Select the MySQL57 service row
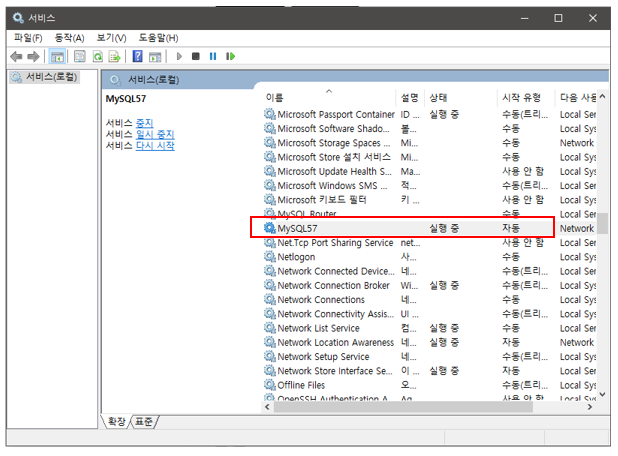The image size is (618, 456). 430,228
